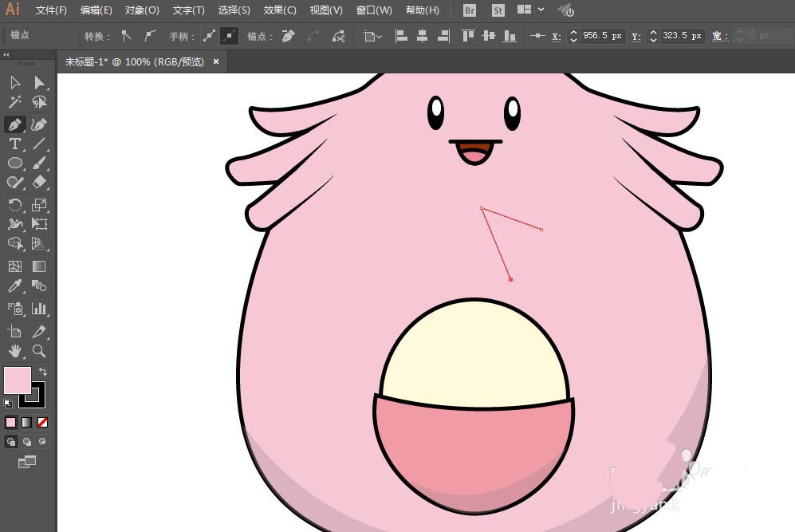Apply Gradient mode below swatches
Viewport: 795px width, 532px height.
click(x=27, y=422)
